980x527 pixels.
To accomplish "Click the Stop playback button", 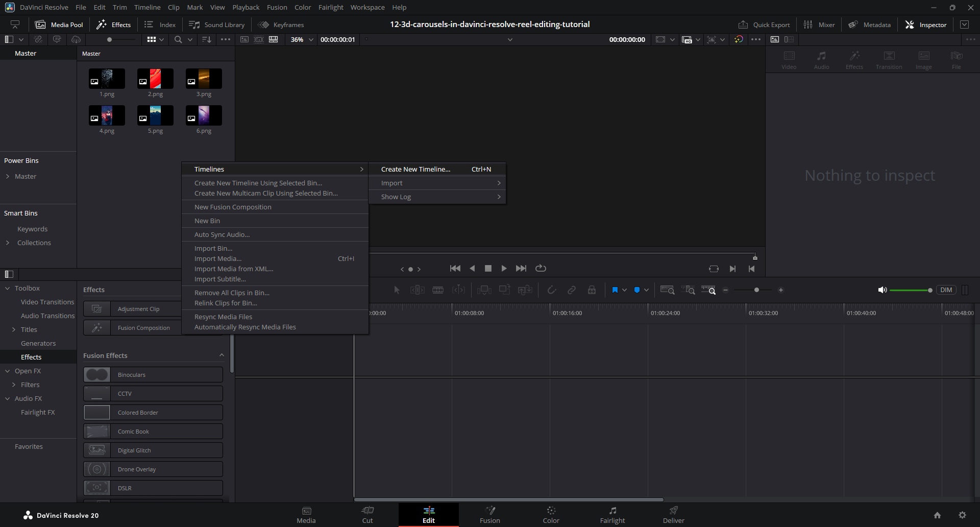I will point(488,269).
